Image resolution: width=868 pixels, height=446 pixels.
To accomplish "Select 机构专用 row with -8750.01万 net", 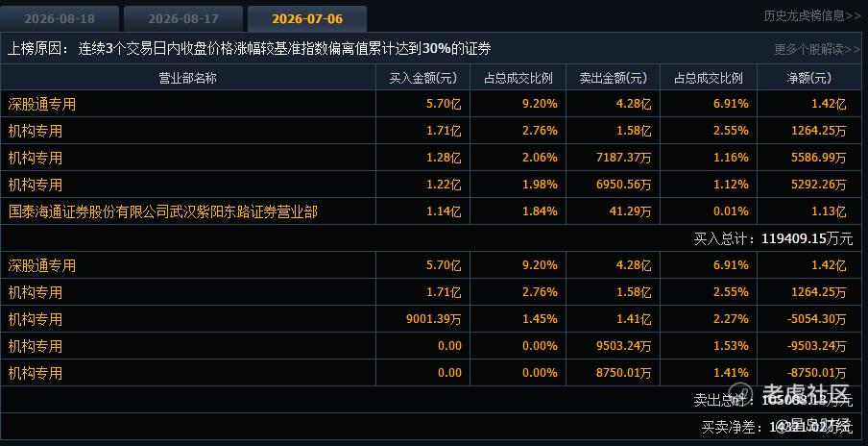I will point(431,373).
